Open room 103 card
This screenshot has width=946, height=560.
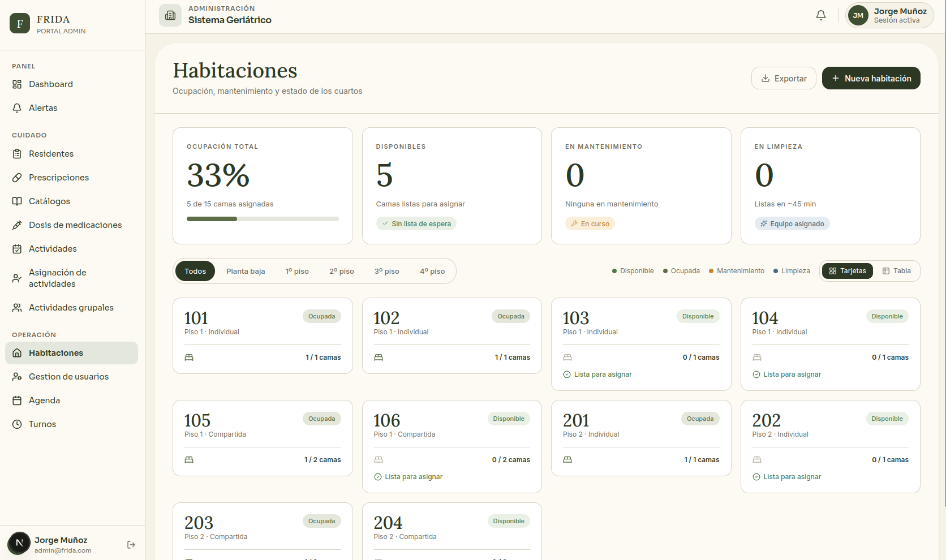coord(641,344)
